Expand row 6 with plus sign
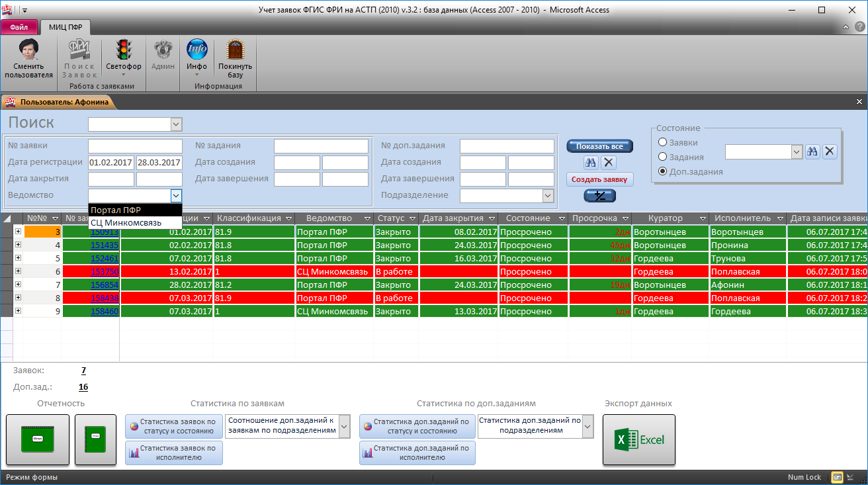Viewport: 868px width, 485px height. click(18, 271)
